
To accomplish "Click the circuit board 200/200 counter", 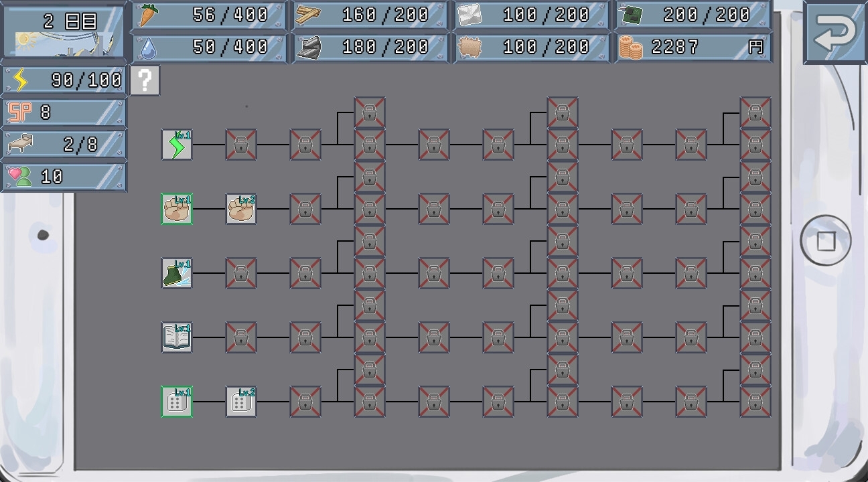I will [693, 15].
